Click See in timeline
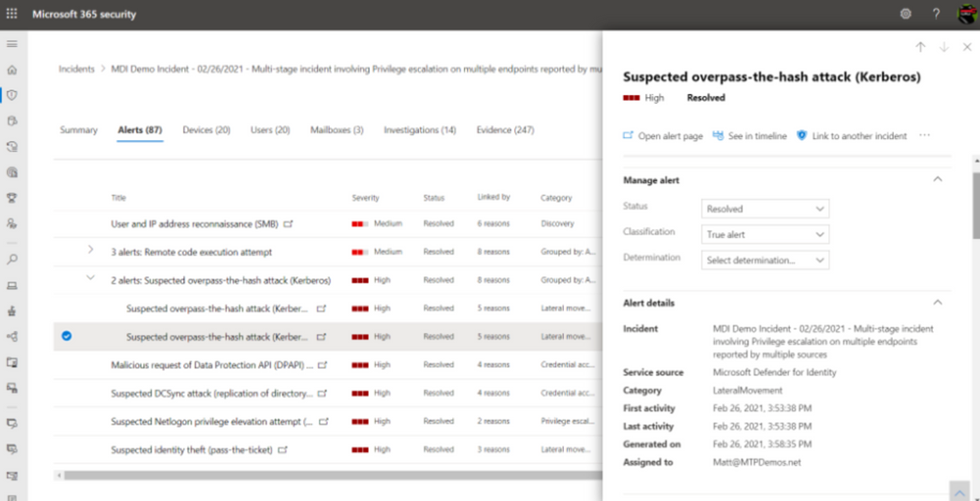The width and height of the screenshot is (980, 501). pyautogui.click(x=749, y=135)
